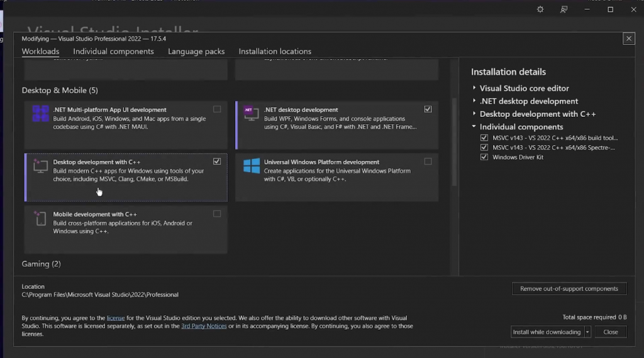Viewport: 644px width, 358px height.
Task: Click the .NET desktop development icon
Action: (x=252, y=114)
